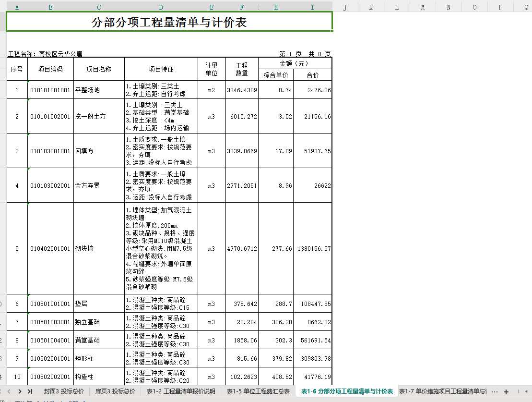Select column H header
This screenshot has height=402, width=532.
tap(276, 7)
